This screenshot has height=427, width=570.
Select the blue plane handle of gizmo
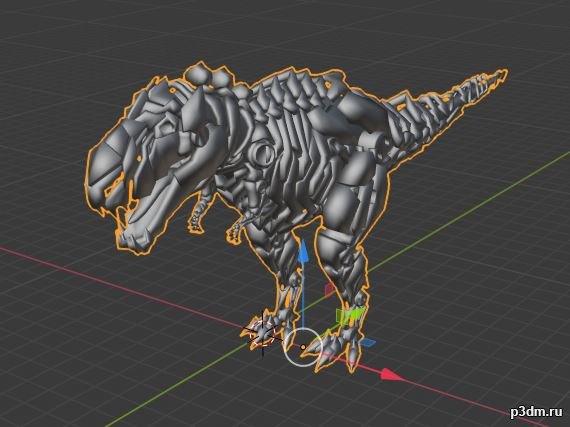click(369, 342)
